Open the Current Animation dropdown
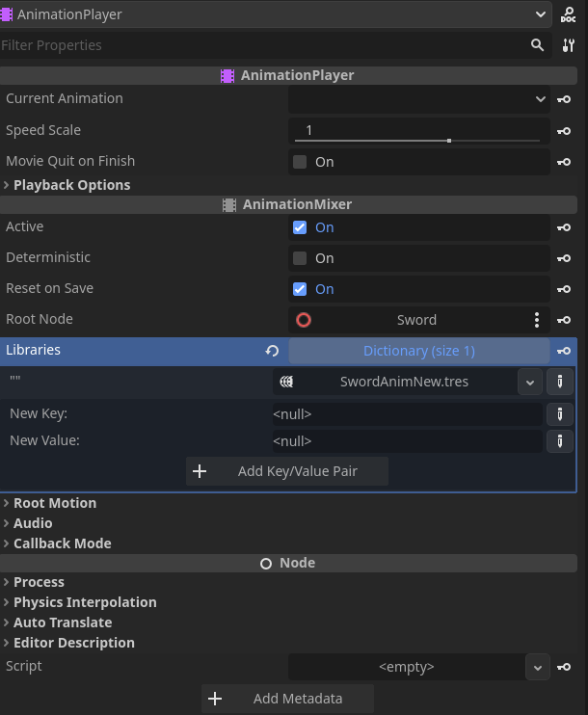The image size is (588, 715). 418,99
